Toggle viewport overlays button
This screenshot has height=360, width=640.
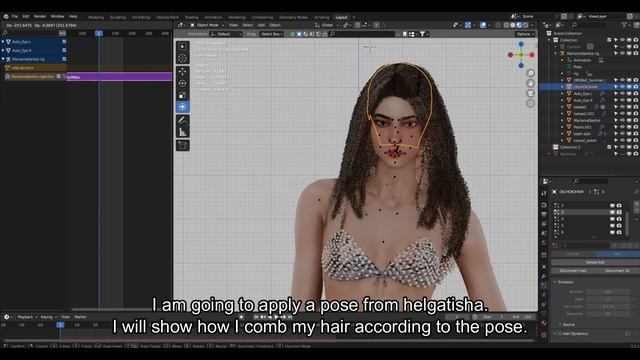click(483, 25)
